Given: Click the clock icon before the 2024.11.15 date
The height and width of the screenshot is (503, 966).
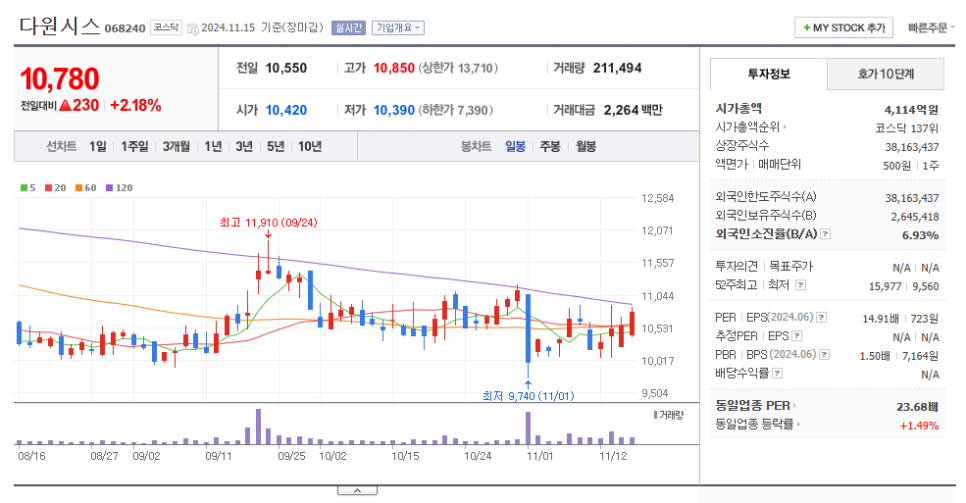Looking at the screenshot, I should pyautogui.click(x=192, y=29).
